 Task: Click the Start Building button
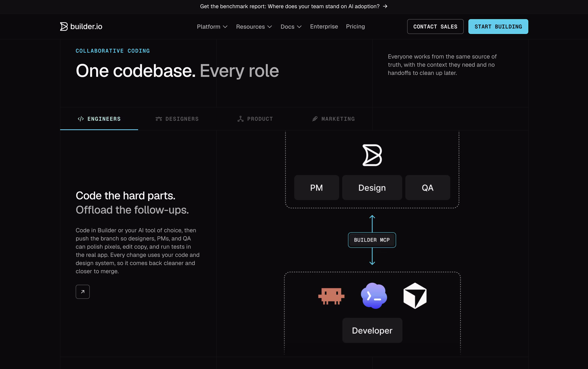(x=498, y=27)
